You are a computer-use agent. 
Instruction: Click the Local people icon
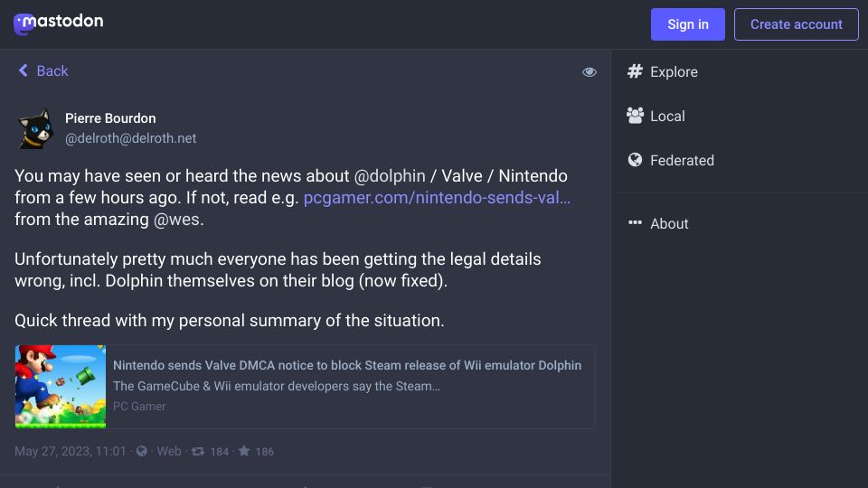[635, 116]
